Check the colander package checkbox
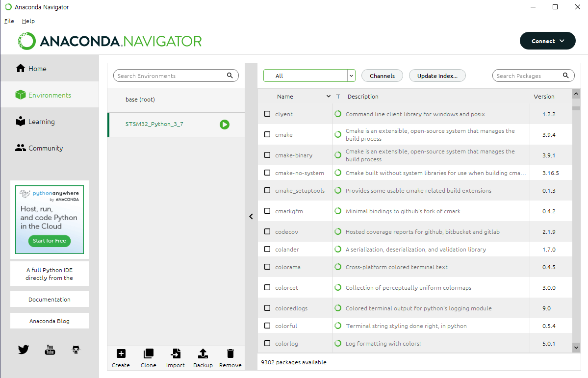Viewport: 588px width, 378px height. click(x=267, y=249)
